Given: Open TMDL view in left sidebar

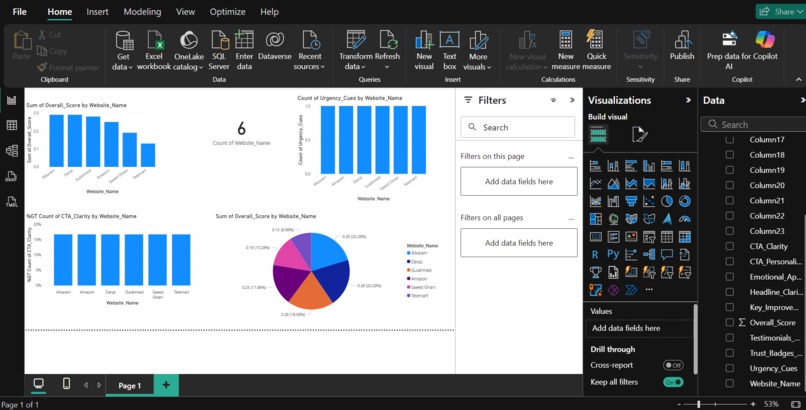Looking at the screenshot, I should coord(11,201).
